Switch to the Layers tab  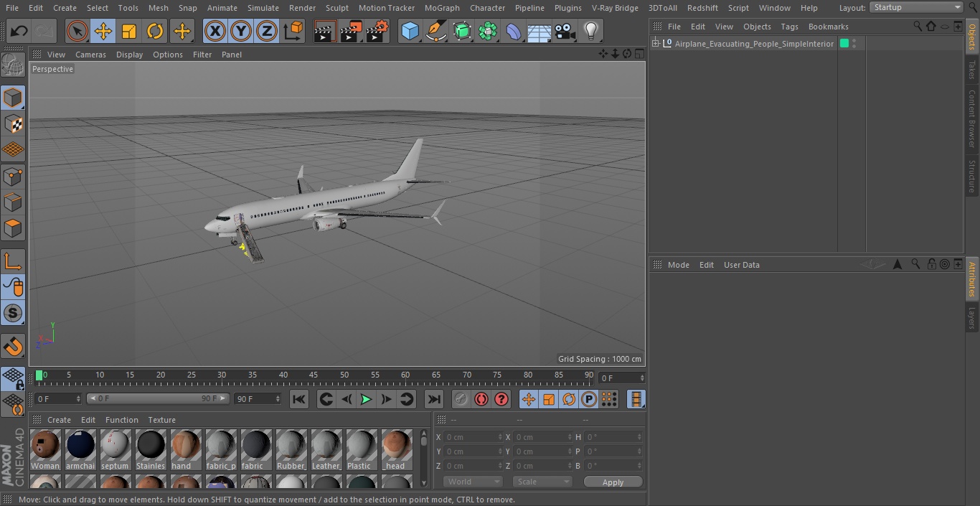(972, 317)
